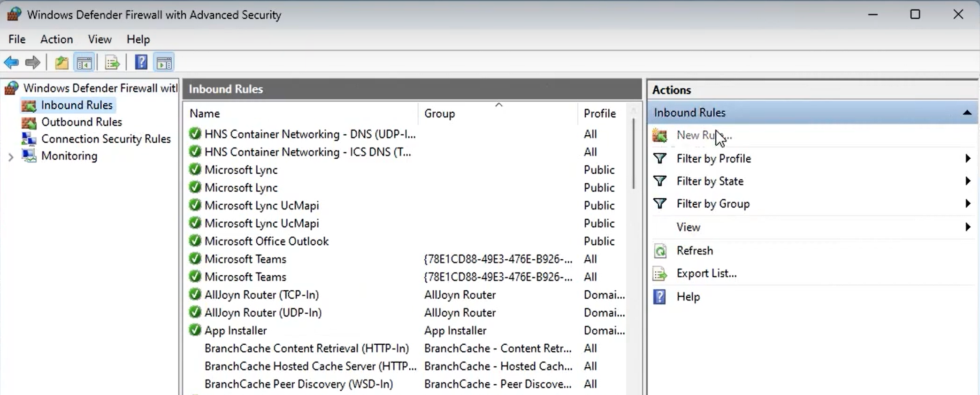
Task: Click New Rule... action link
Action: pos(704,135)
